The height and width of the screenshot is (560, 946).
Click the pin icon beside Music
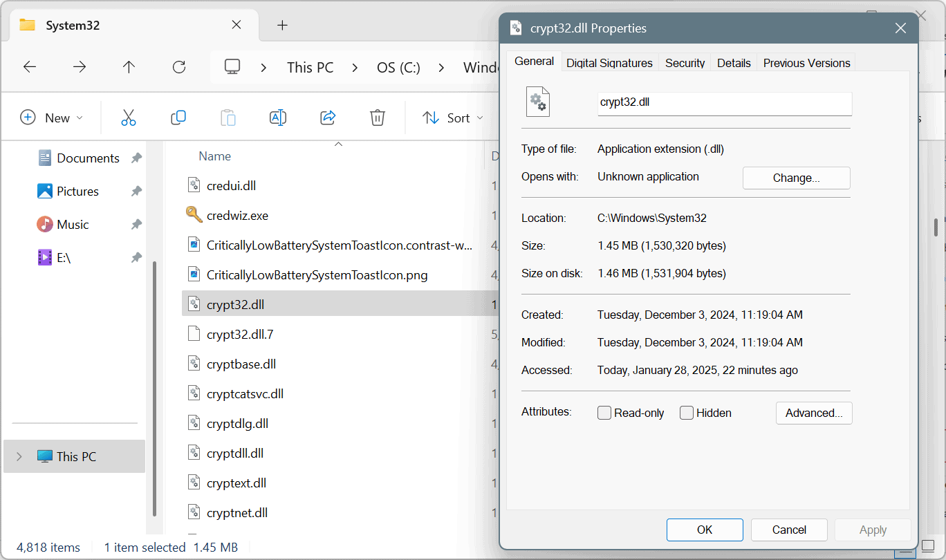(136, 224)
